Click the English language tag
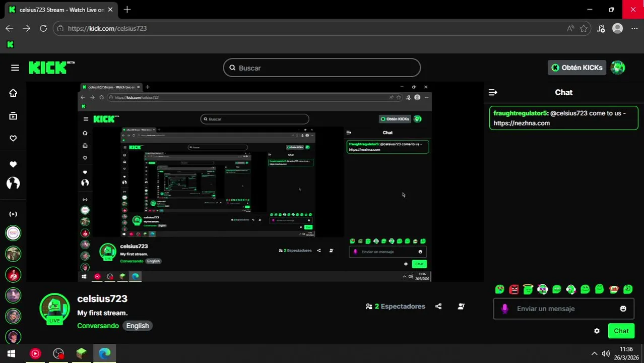The width and height of the screenshot is (644, 363). pyautogui.click(x=138, y=326)
